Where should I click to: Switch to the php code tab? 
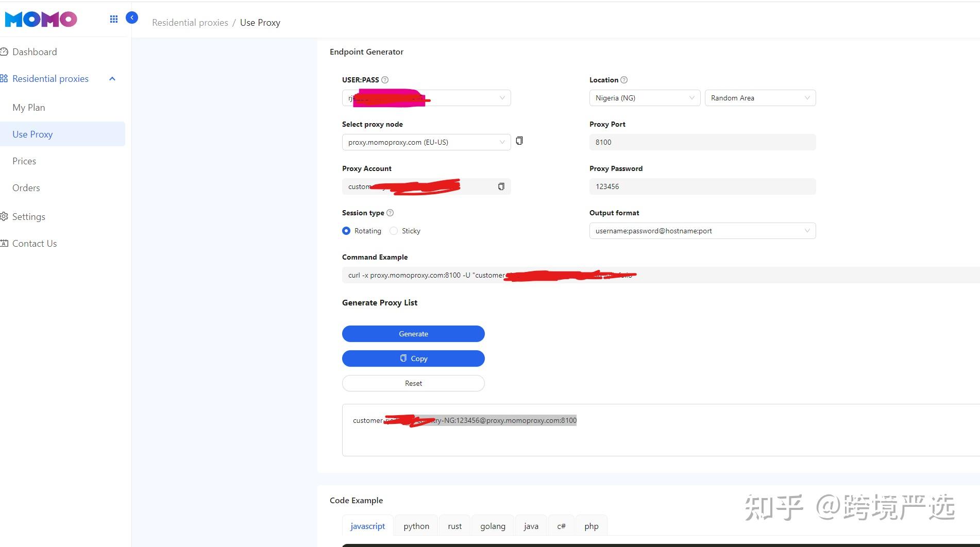pyautogui.click(x=592, y=526)
